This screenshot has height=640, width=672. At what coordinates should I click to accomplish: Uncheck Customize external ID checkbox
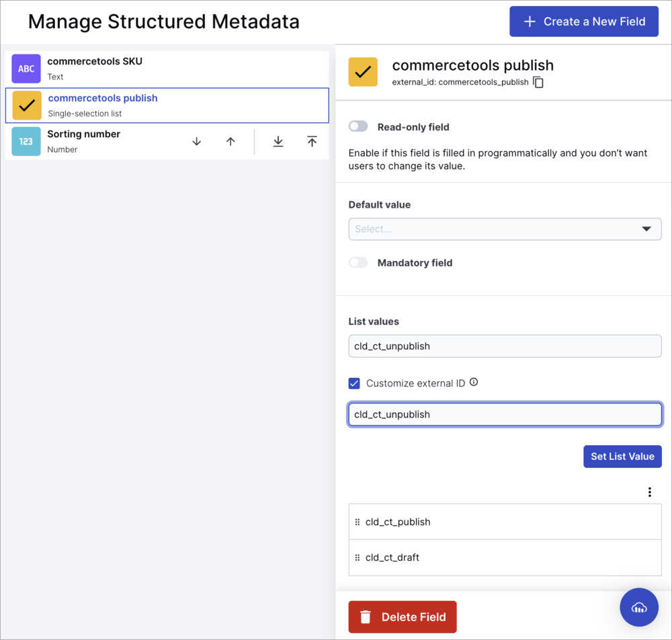(x=354, y=383)
